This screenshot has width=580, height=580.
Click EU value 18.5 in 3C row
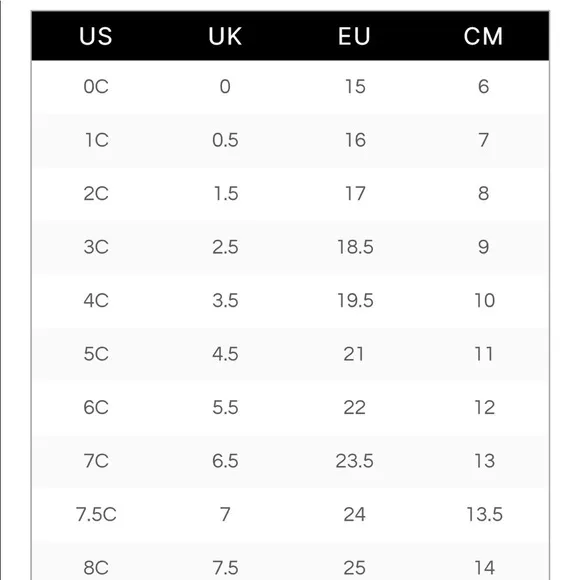(x=355, y=247)
